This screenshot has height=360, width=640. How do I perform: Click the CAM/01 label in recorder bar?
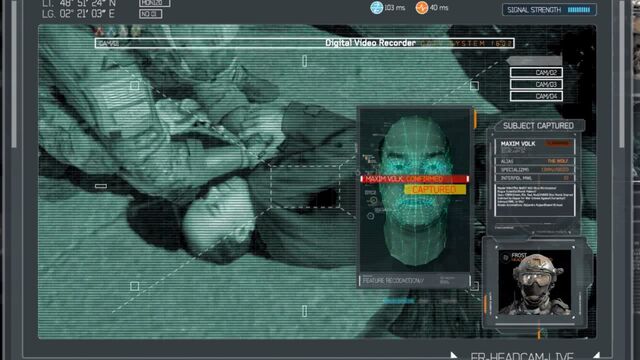click(109, 43)
